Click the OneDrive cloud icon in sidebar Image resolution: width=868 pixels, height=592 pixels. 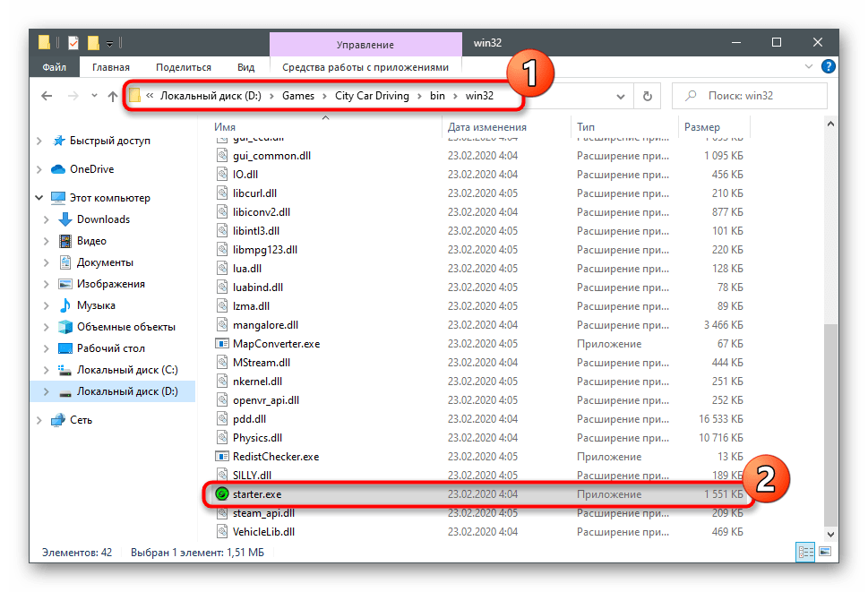59,169
